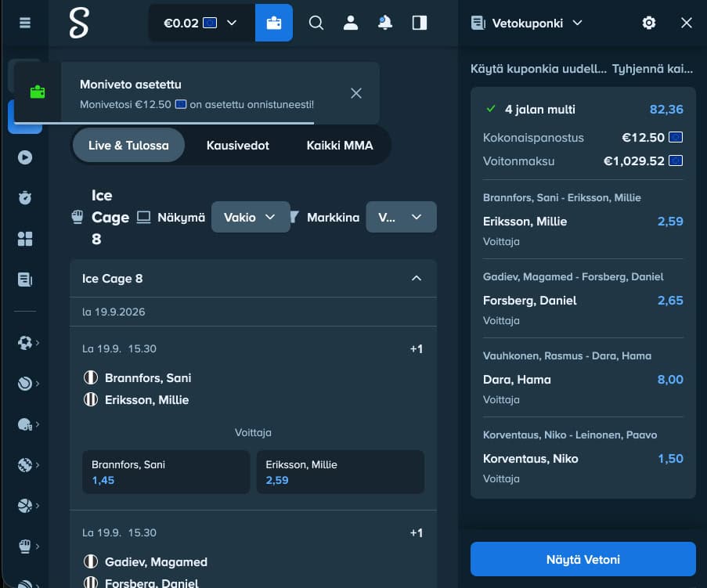Open the stopwatch icon in sidebar
Screen dimensions: 707x588
[25, 197]
